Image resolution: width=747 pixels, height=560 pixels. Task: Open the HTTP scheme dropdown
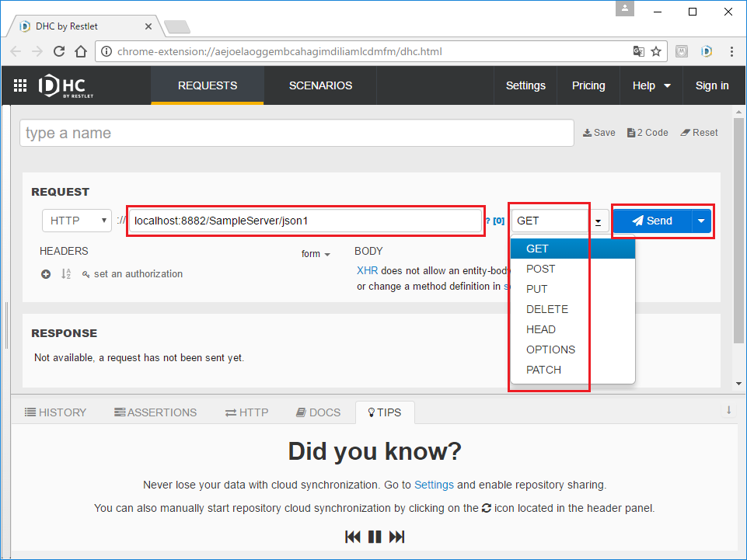[x=77, y=221]
